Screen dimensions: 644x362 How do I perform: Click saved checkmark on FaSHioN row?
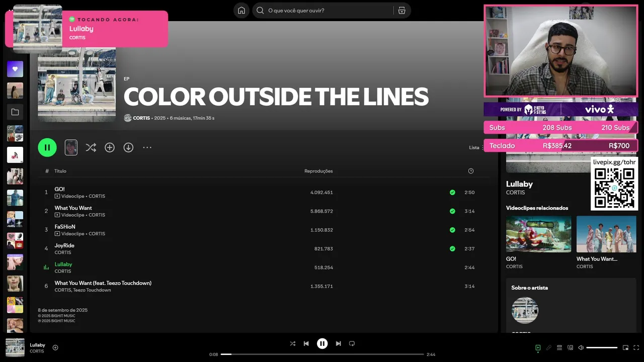pyautogui.click(x=452, y=230)
